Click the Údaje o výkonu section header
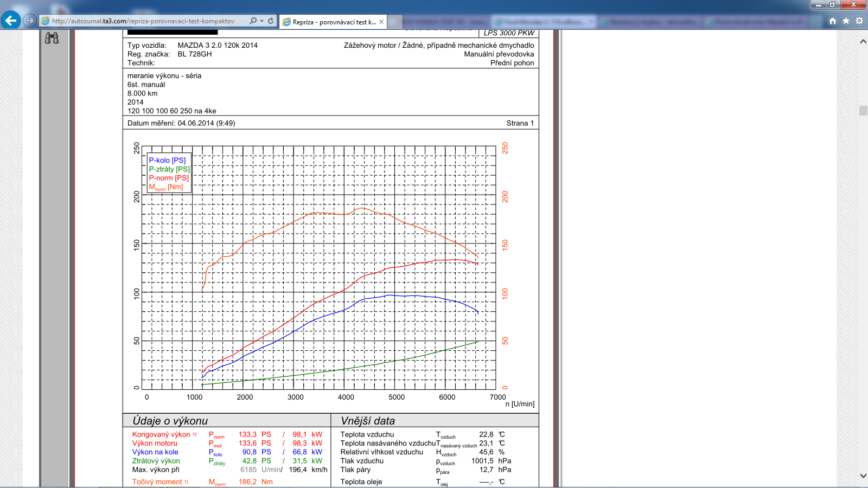Screen dimensions: 868x488 (170, 421)
